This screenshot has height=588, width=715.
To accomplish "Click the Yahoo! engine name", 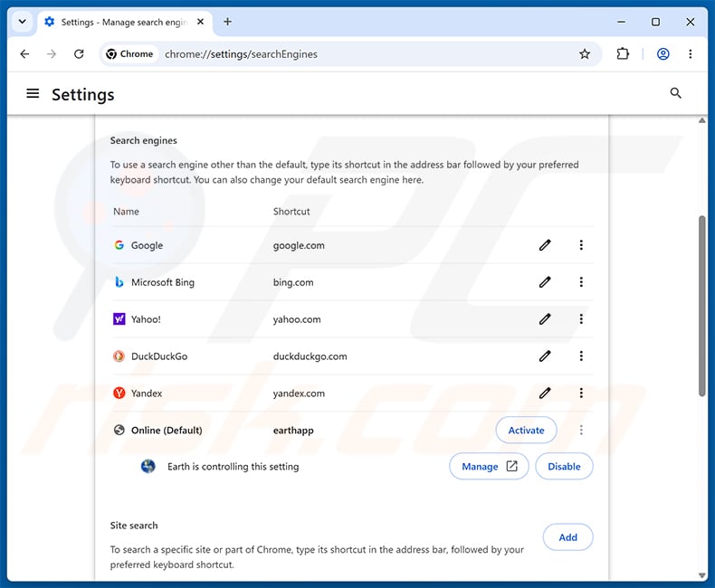I will click(x=146, y=319).
